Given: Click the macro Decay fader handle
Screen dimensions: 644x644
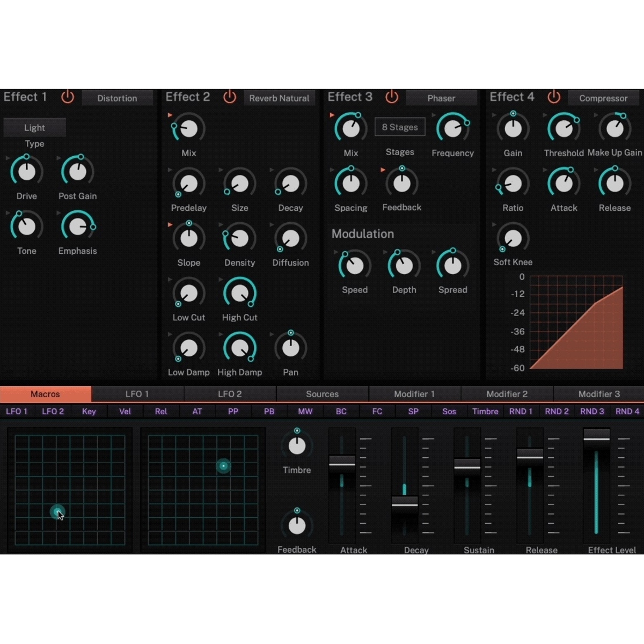Looking at the screenshot, I should [405, 505].
